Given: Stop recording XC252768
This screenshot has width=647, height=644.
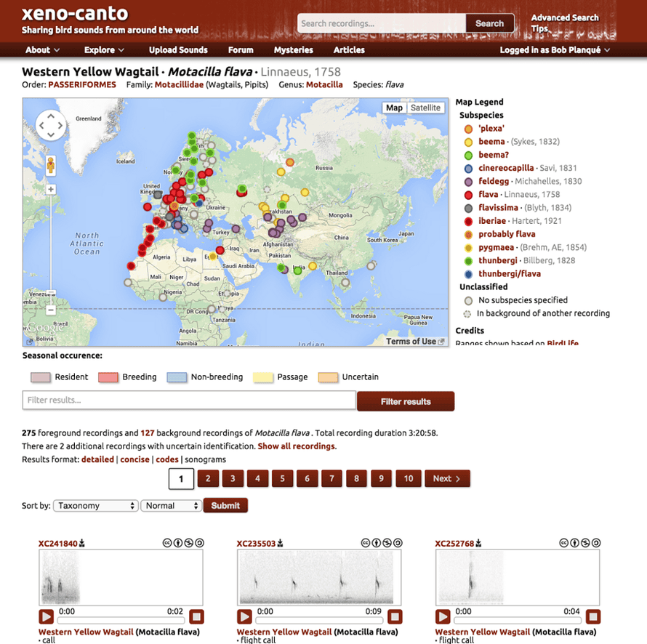Looking at the screenshot, I should pos(593,617).
